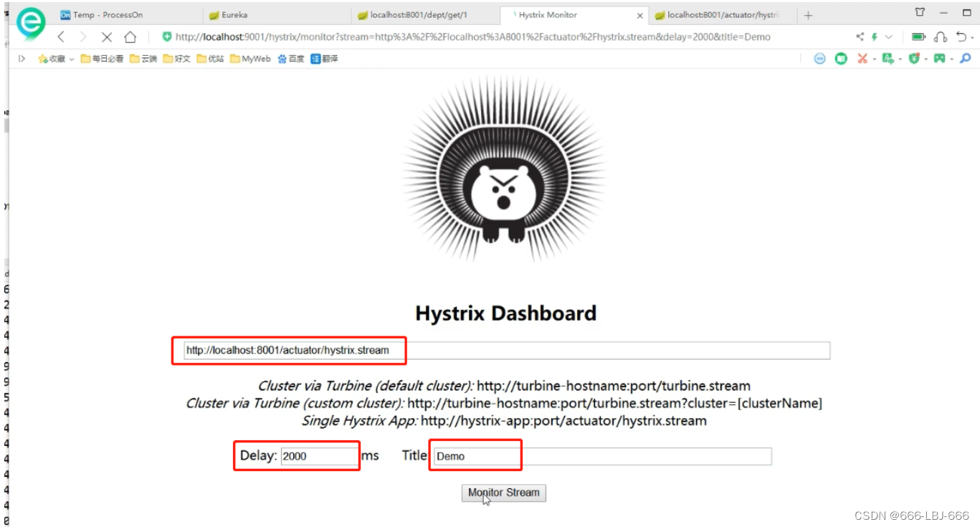This screenshot has height=527, width=980.
Task: Toggle the bookmarks sidebar arrow icon
Action: [x=22, y=59]
